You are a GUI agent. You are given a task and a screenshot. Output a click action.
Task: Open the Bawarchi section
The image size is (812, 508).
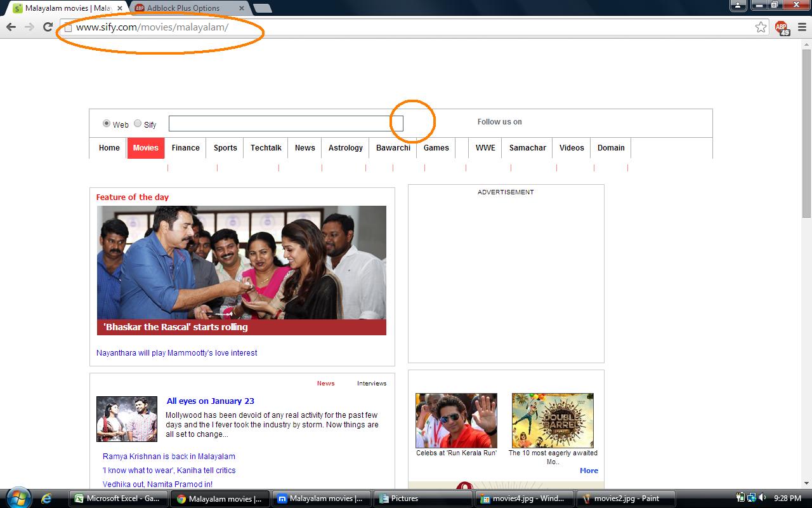coord(393,148)
